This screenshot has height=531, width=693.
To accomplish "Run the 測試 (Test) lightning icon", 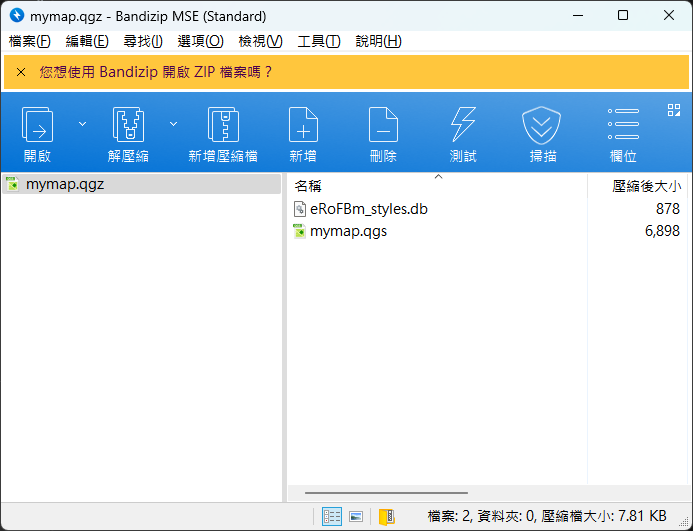I will [463, 127].
